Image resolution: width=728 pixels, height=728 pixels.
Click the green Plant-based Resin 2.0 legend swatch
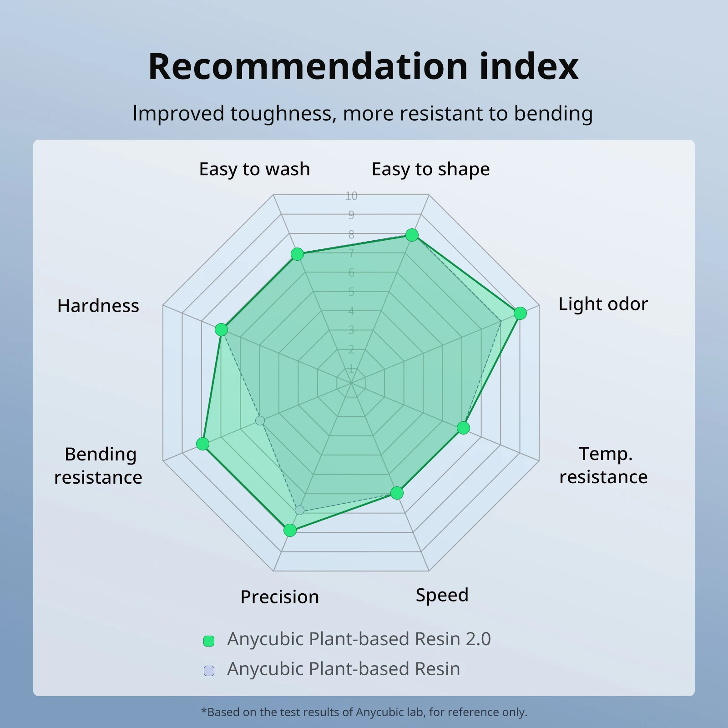coord(209,641)
